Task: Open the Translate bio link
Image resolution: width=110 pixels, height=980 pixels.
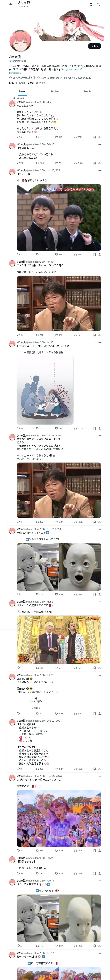Action: pyautogui.click(x=15, y=73)
